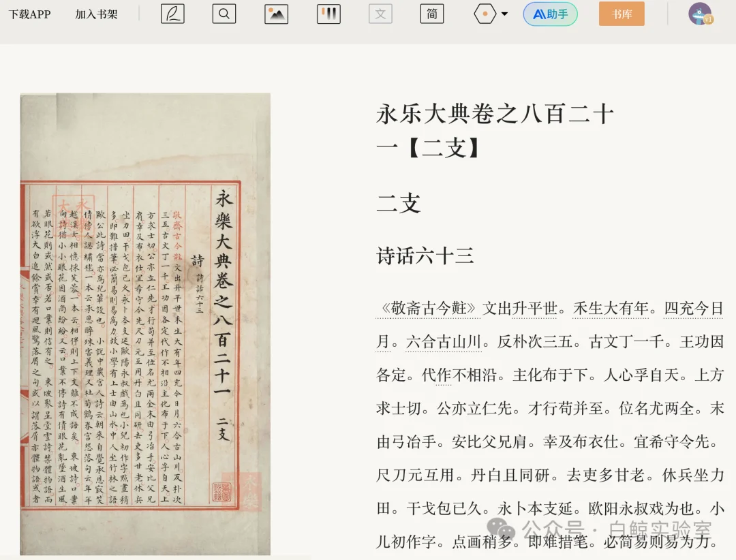Open the 书库 library button

point(621,14)
